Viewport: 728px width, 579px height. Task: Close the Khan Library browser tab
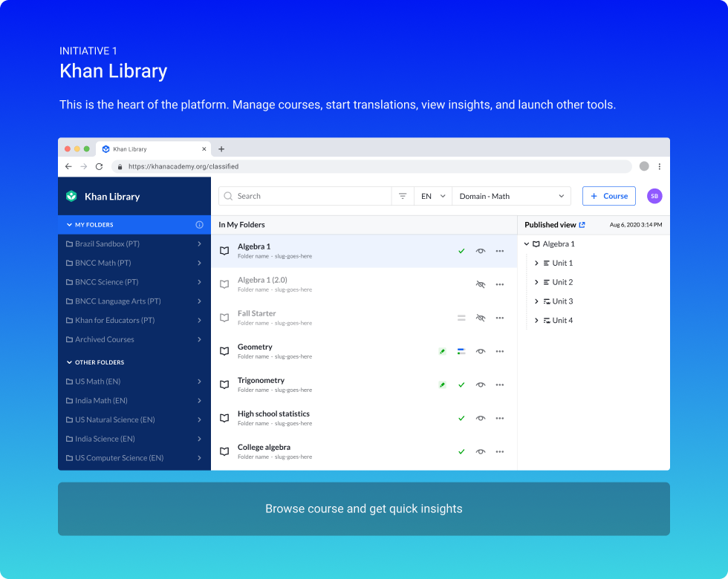[x=204, y=149]
